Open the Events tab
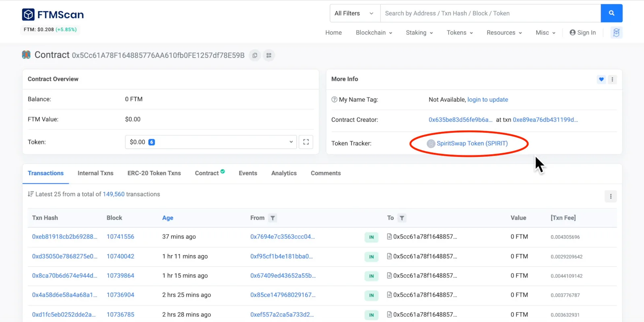Screen dimensions: 644x322 click(x=248, y=173)
